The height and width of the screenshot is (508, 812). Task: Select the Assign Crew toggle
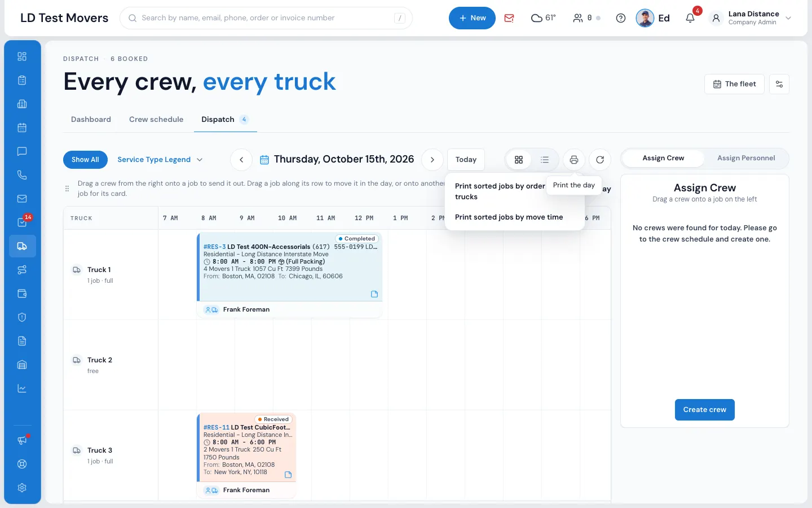pos(663,158)
